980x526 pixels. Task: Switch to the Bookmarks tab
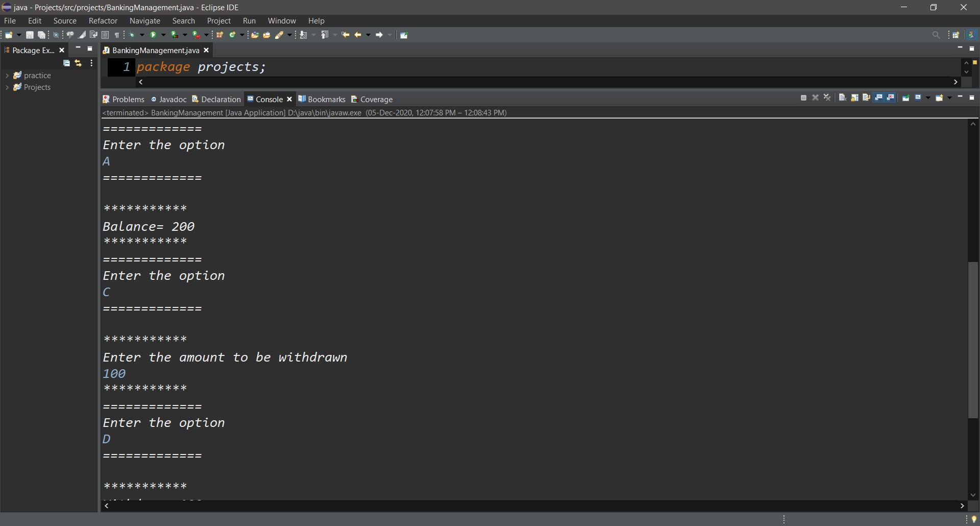tap(322, 99)
